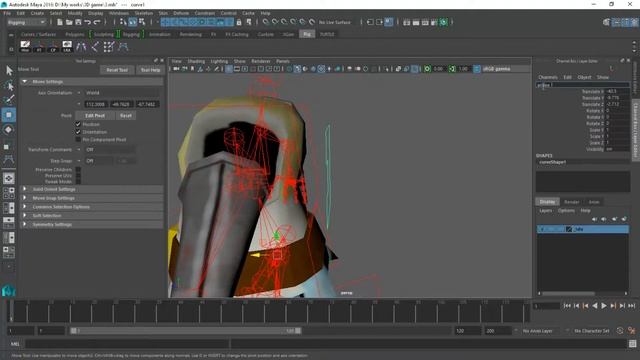Toggle the Position checkbox
The width and height of the screenshot is (640, 360).
78,124
